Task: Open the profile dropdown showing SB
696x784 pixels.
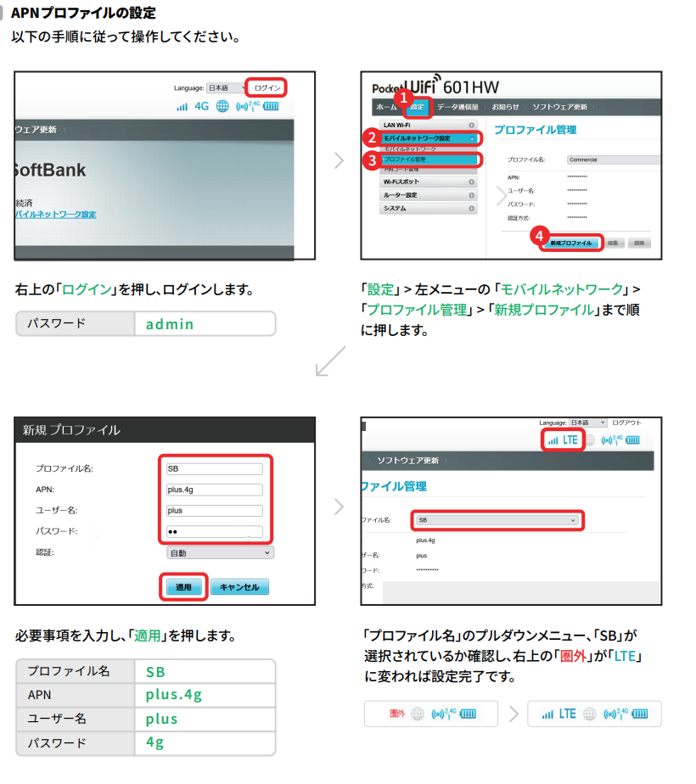Action: point(497,520)
